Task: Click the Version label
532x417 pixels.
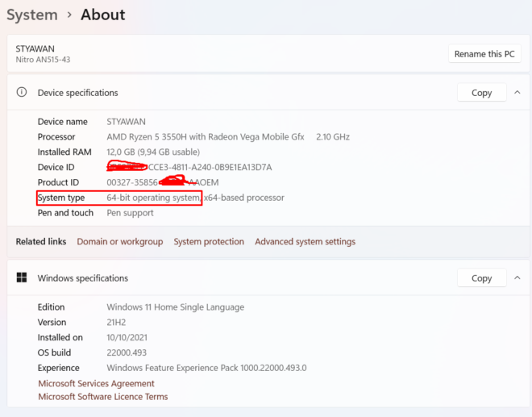Action: [52, 323]
